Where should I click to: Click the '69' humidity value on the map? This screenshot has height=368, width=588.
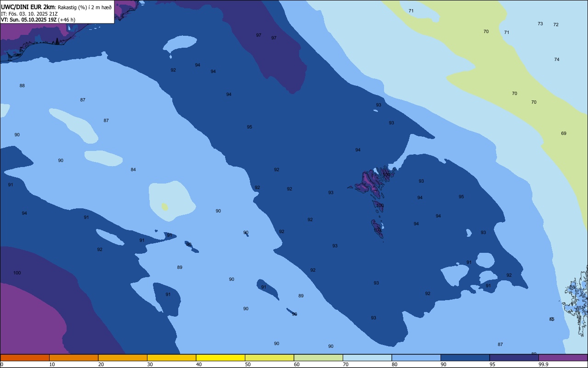click(564, 134)
